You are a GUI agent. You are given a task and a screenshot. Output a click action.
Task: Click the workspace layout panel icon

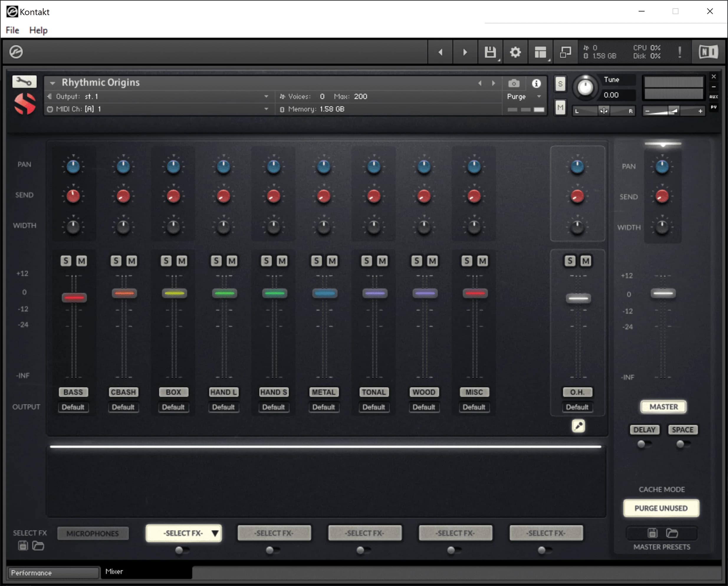pos(540,52)
